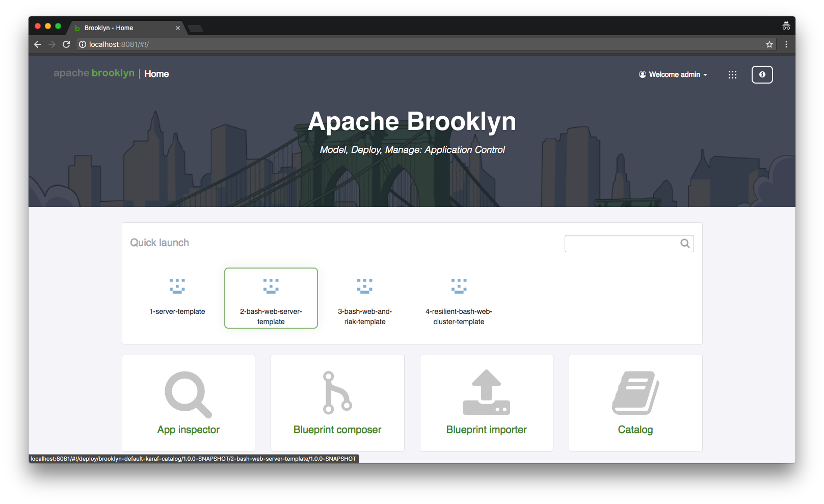Launch the 1-server-template
The width and height of the screenshot is (824, 504).
tap(177, 298)
